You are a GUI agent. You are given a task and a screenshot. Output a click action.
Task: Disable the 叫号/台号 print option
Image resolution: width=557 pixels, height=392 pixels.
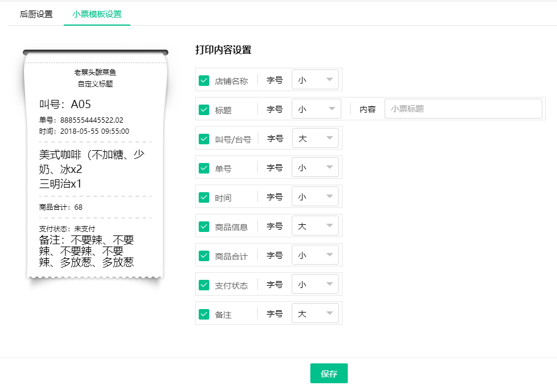203,138
